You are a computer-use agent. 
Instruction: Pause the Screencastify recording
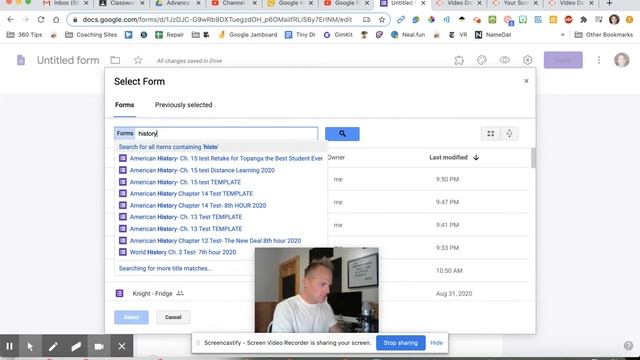pyautogui.click(x=9, y=347)
